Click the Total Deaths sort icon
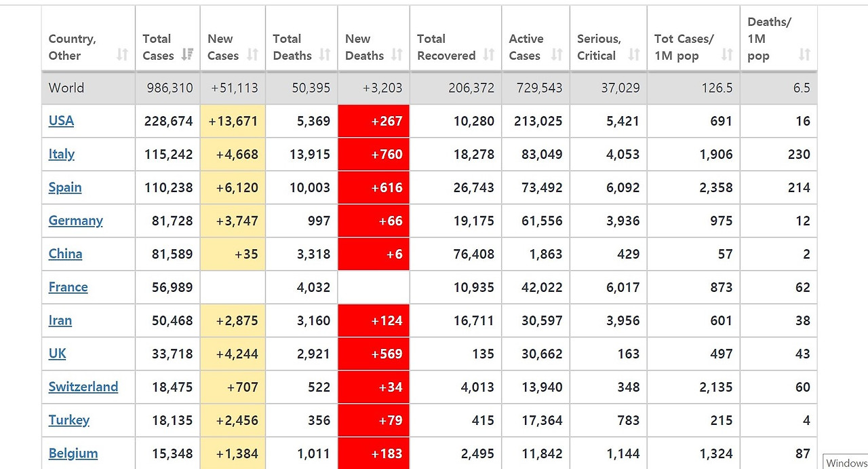The image size is (868, 469). pyautogui.click(x=325, y=55)
